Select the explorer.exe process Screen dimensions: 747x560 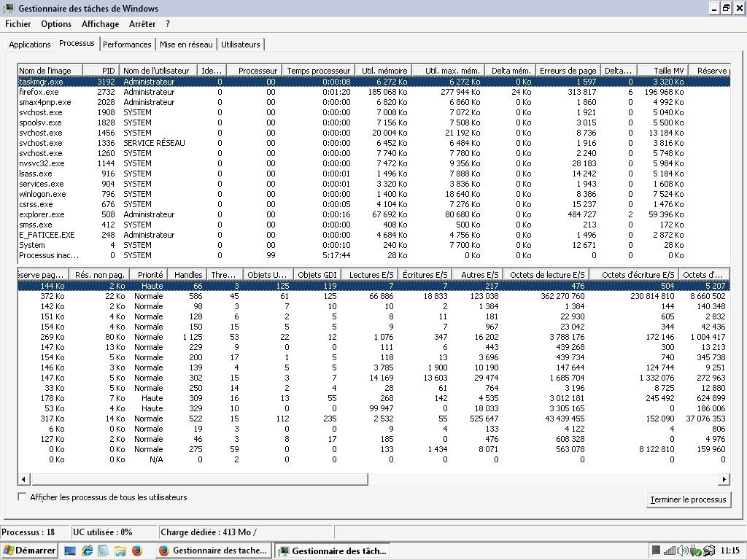[374, 214]
